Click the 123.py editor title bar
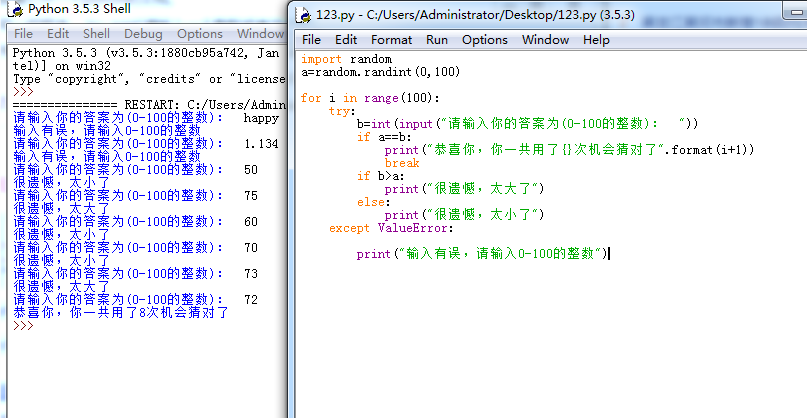Viewport: 807px width, 418px height. point(548,15)
